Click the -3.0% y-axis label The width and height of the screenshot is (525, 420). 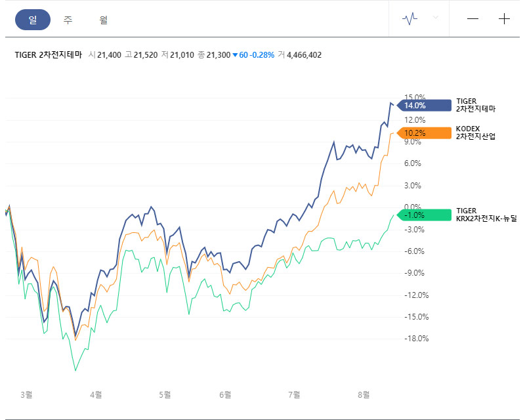414,230
